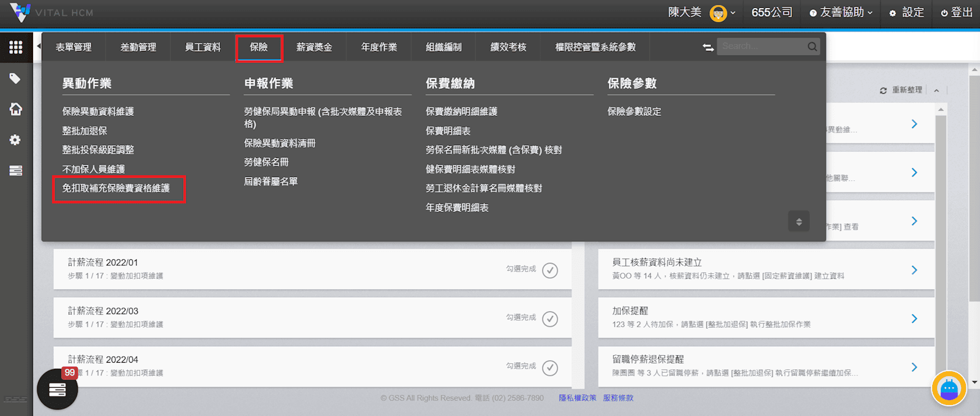The width and height of the screenshot is (980, 416).
Task: Open the app grid launcher icon
Action: [x=16, y=47]
